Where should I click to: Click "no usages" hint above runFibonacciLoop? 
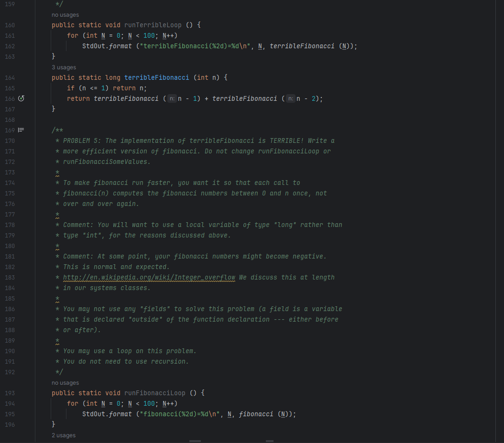point(65,382)
